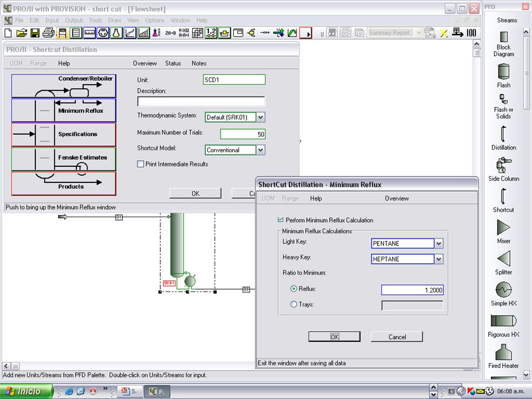Confirm Minimum Reflux dialog with OK
The width and height of the screenshot is (532, 399).
[335, 336]
